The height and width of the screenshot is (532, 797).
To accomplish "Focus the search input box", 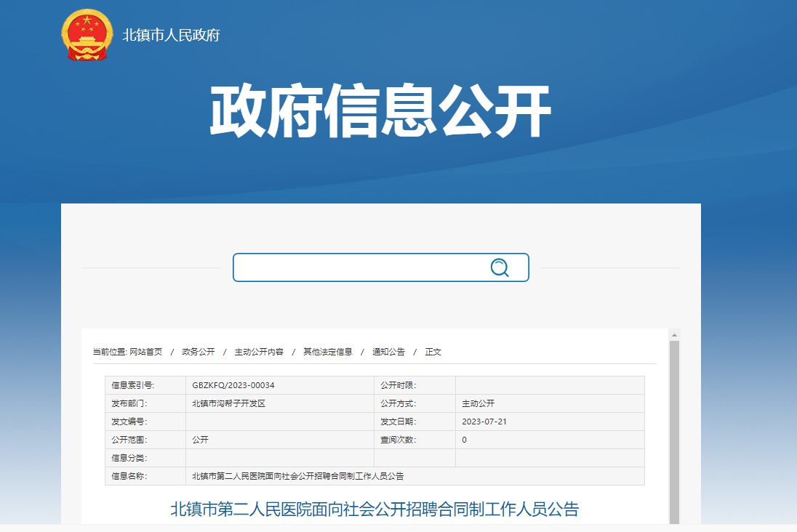I will tap(360, 267).
